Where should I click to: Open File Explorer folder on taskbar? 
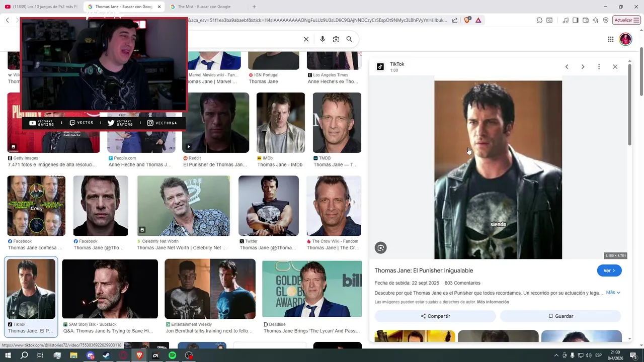(73, 355)
